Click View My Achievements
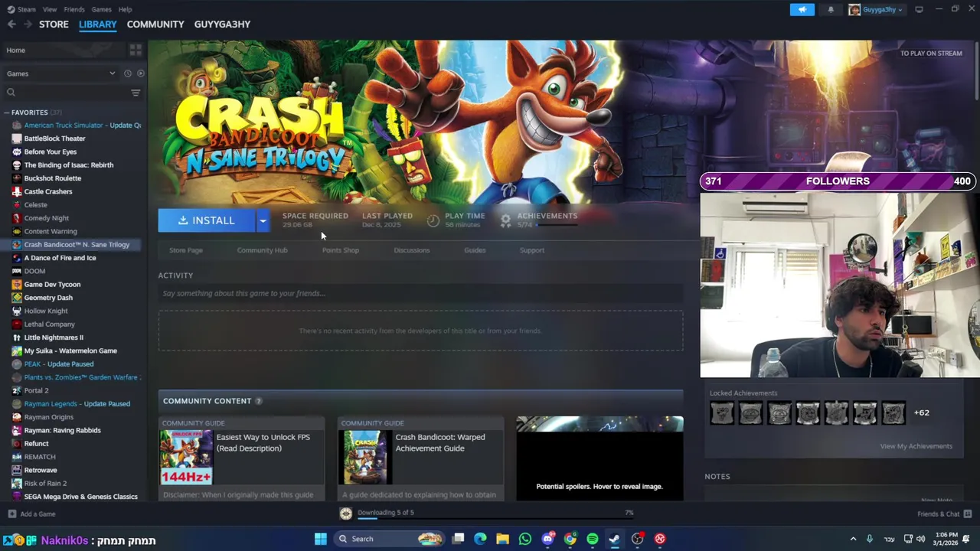The width and height of the screenshot is (980, 551). (x=916, y=446)
